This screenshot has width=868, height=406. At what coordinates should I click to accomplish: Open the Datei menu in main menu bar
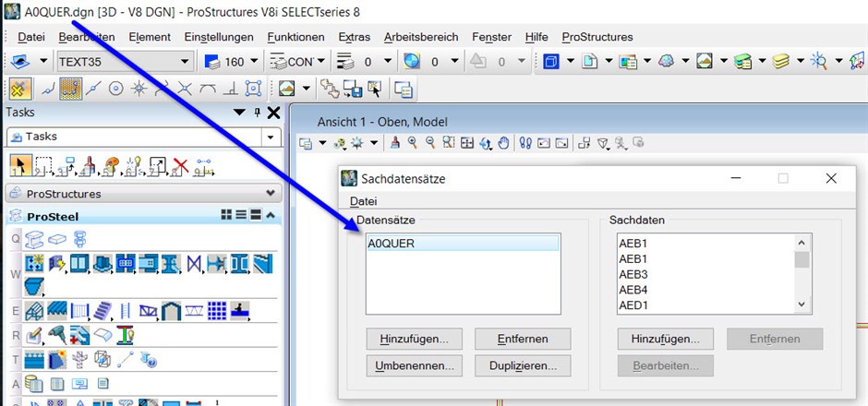click(x=31, y=37)
